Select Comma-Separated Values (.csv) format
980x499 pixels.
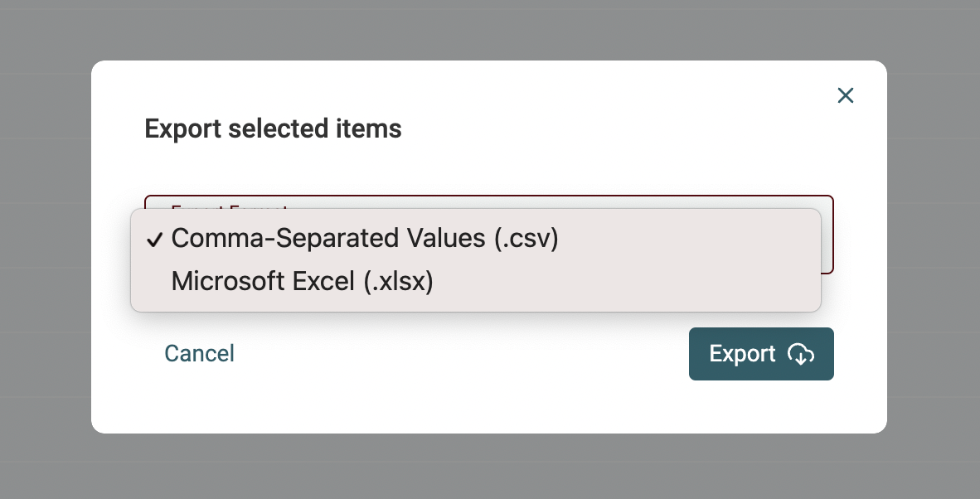pos(365,239)
